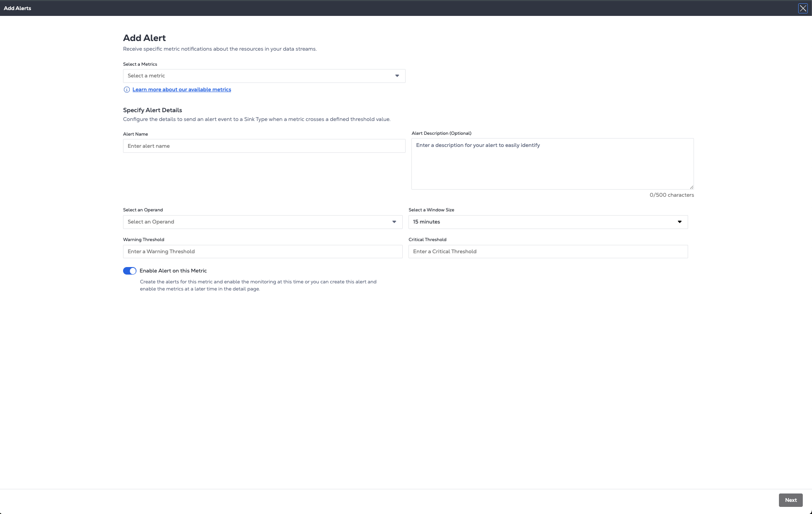The image size is (812, 514).
Task: Click the info icon beside metrics link
Action: [x=126, y=90]
